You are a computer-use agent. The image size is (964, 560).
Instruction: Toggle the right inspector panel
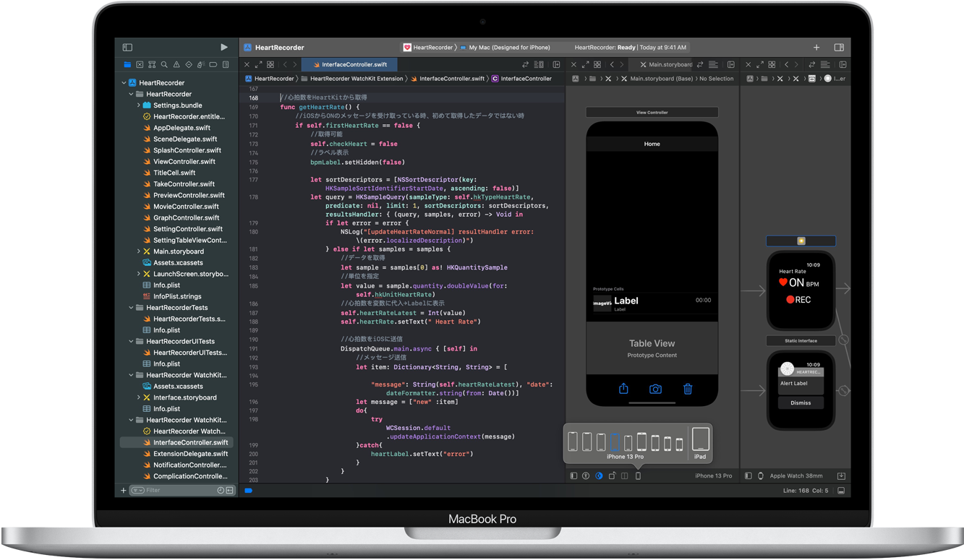[x=839, y=48]
